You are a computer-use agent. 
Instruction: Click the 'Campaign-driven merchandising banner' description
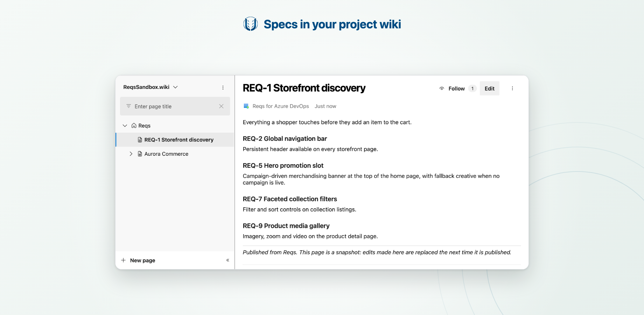(371, 179)
